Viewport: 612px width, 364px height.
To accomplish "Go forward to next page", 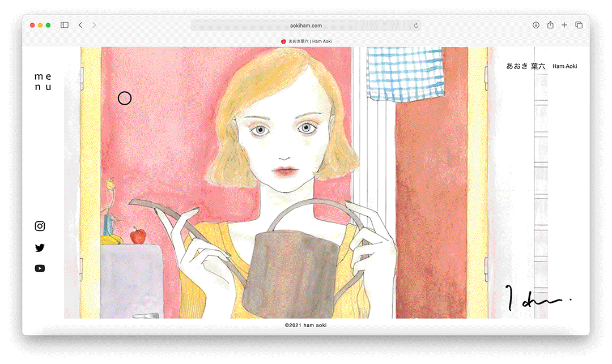I will tap(94, 25).
